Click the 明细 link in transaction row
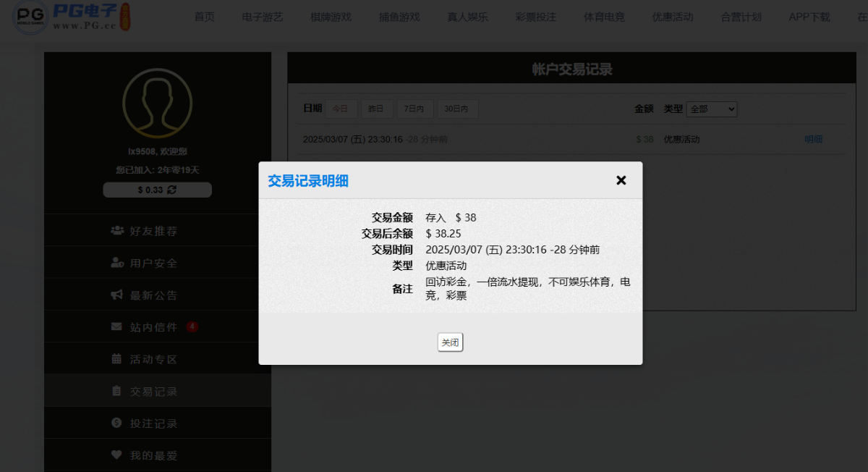Viewport: 868px width, 472px height. 813,139
